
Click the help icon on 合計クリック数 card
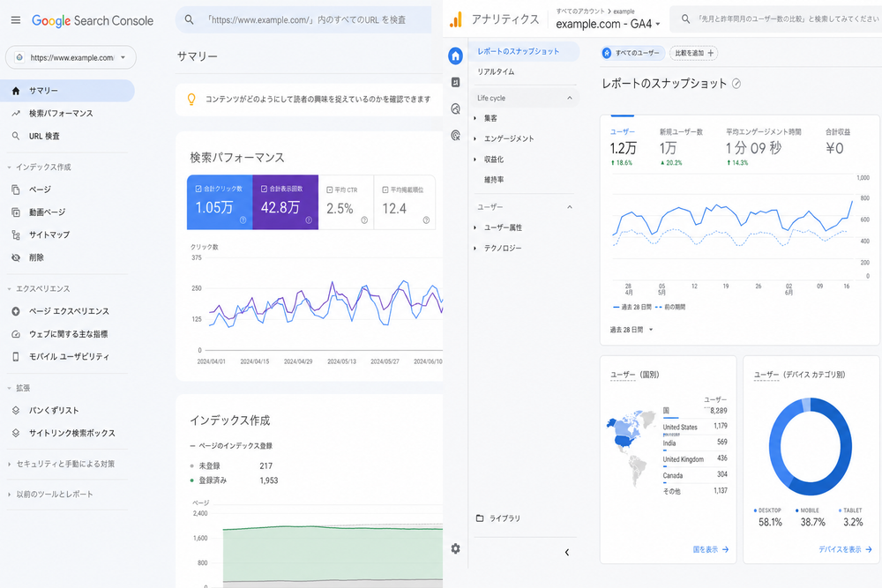(x=243, y=220)
